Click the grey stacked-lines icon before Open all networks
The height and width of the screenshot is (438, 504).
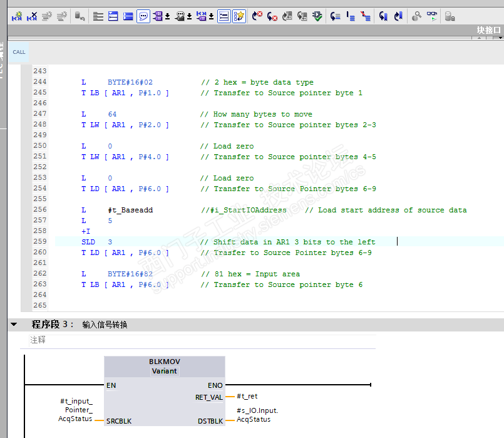[98, 16]
